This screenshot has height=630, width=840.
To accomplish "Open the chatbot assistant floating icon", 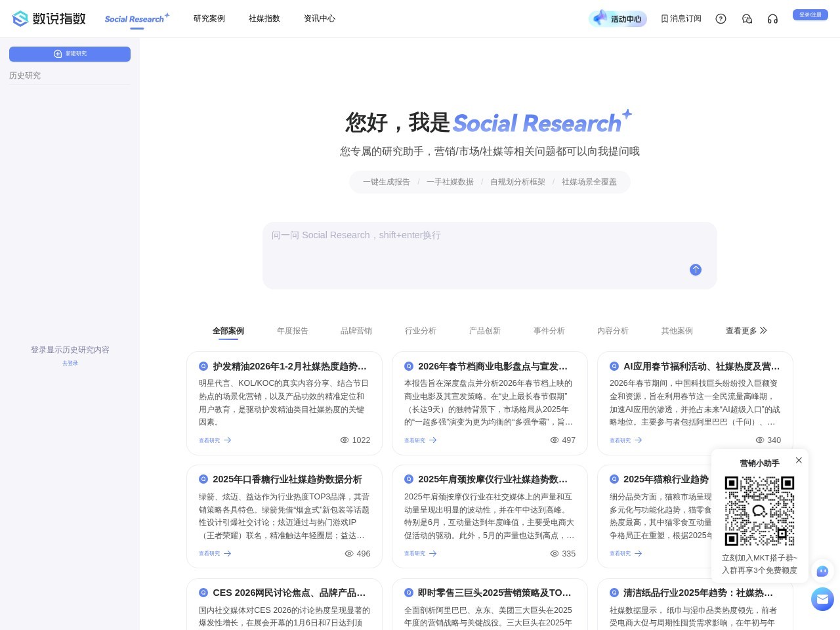I will click(822, 571).
